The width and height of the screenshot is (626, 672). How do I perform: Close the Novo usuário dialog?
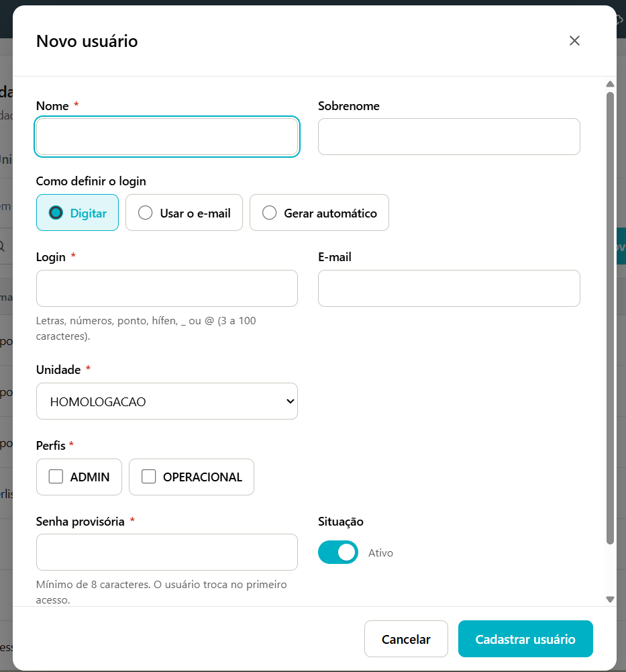(x=574, y=41)
